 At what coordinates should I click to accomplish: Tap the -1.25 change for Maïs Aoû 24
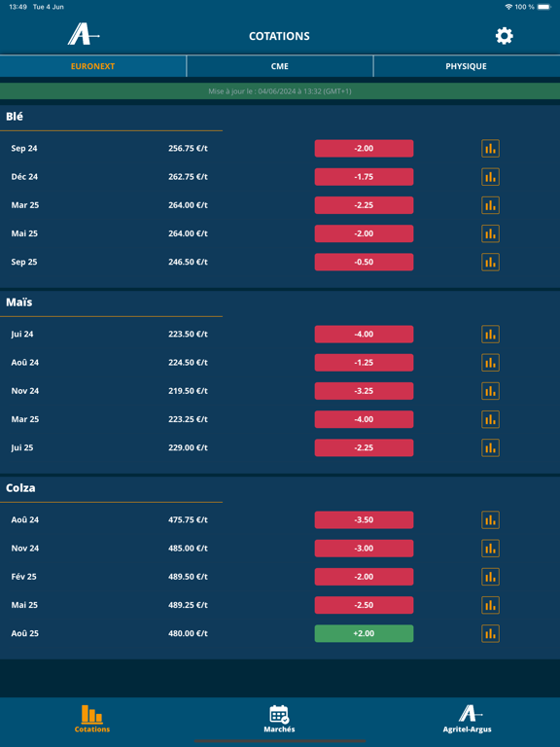tap(364, 363)
